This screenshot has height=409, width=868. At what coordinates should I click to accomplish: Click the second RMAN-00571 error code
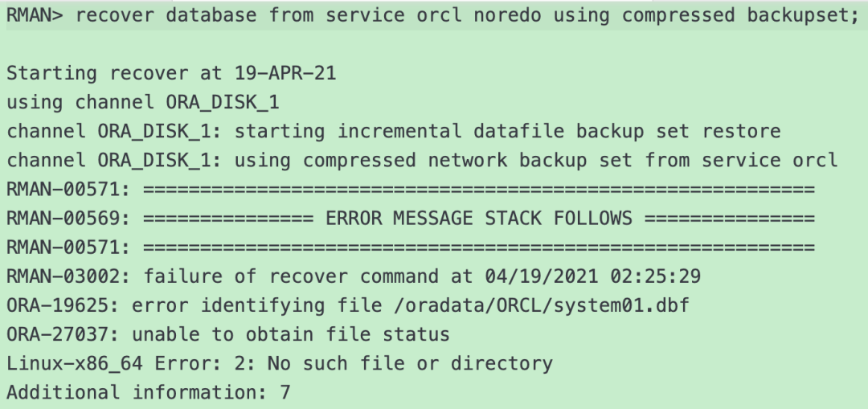[68, 247]
